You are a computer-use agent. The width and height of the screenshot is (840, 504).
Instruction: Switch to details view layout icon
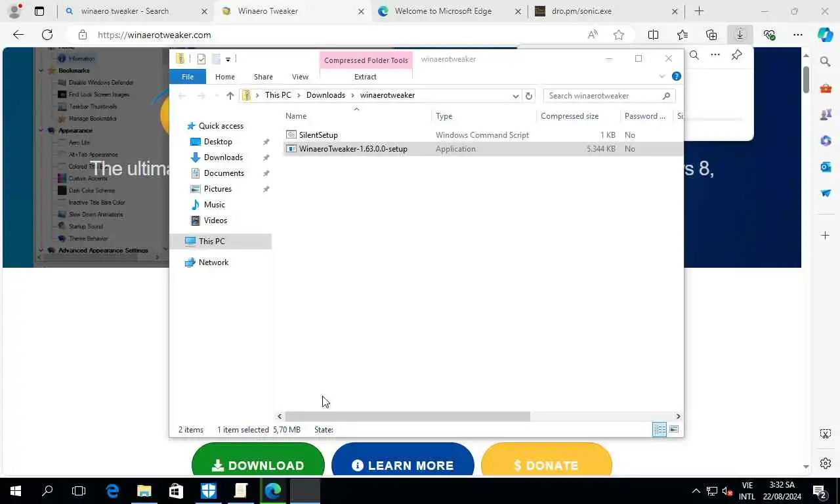[660, 429]
